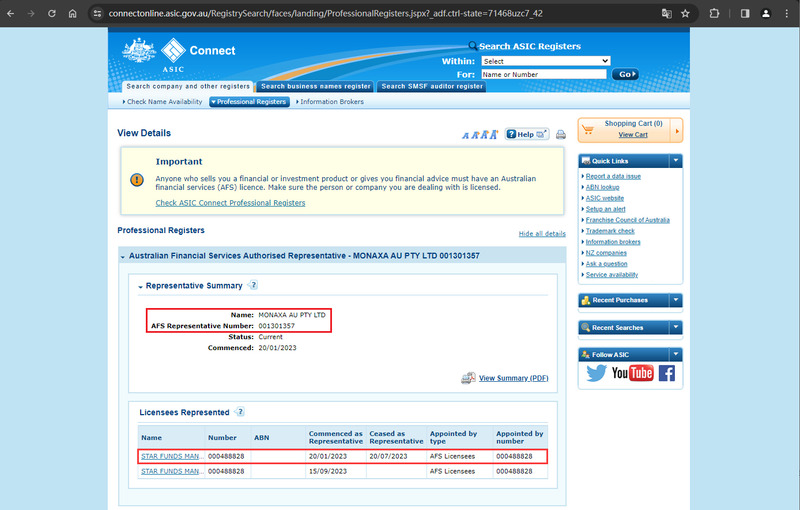Open Setup an alert quick link
This screenshot has height=510, width=800.
(605, 209)
